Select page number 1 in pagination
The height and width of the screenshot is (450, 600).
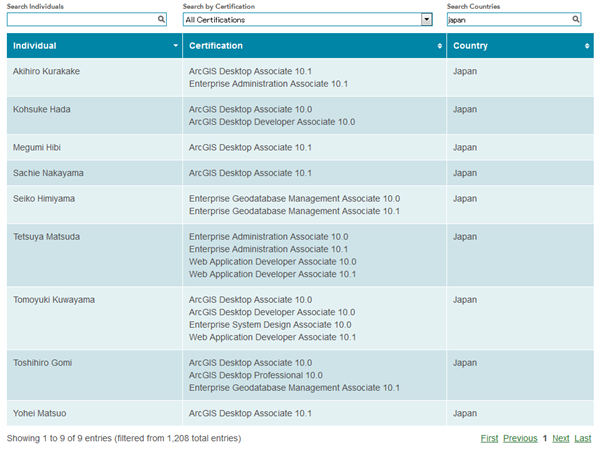coord(545,439)
